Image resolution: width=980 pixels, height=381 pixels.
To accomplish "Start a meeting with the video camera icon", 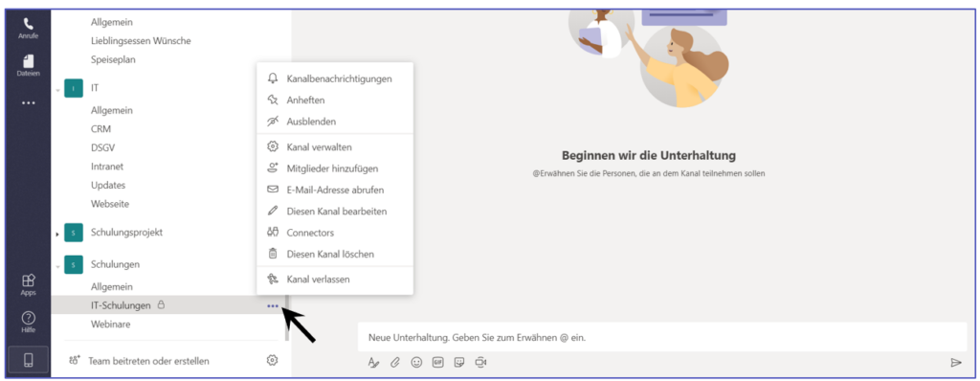I will pos(480,362).
